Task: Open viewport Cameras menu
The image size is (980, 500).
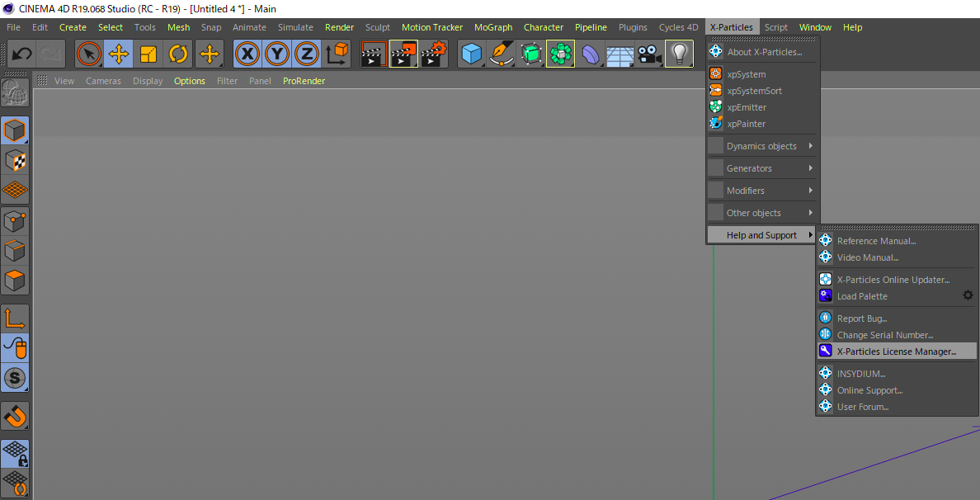Action: 103,81
